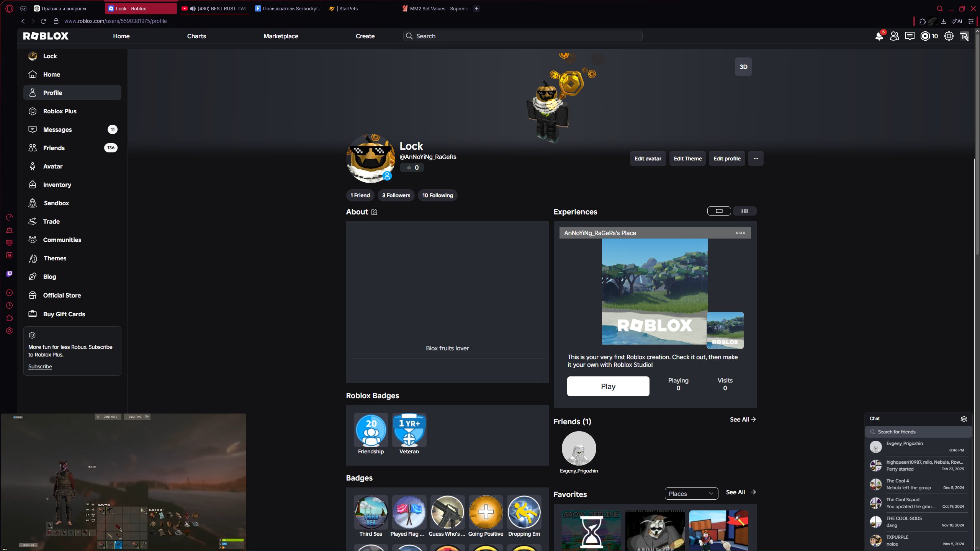The width and height of the screenshot is (980, 551).
Task: Open the chat messages icon in navbar
Action: click(910, 36)
